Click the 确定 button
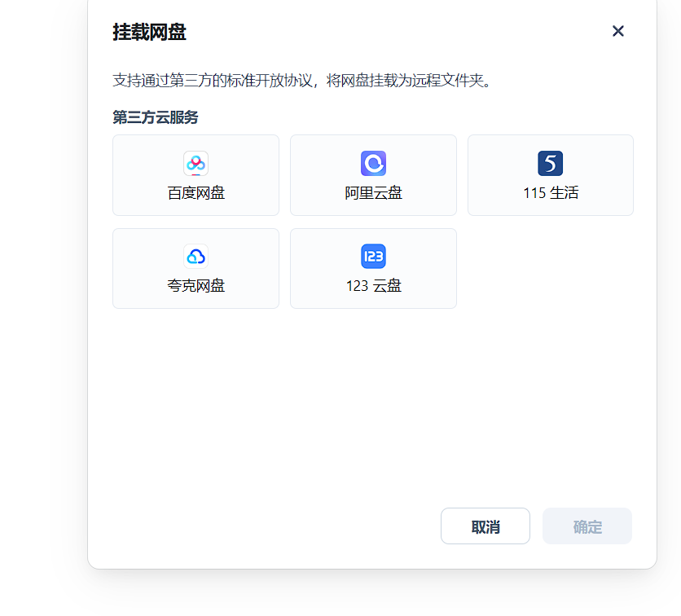Screen dimensions: 681x616 587,526
